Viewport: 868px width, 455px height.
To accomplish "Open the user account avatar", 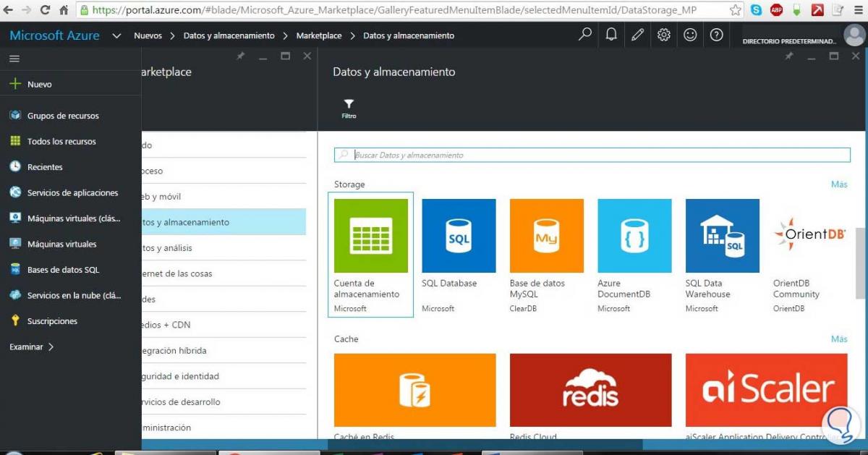I will pyautogui.click(x=854, y=35).
